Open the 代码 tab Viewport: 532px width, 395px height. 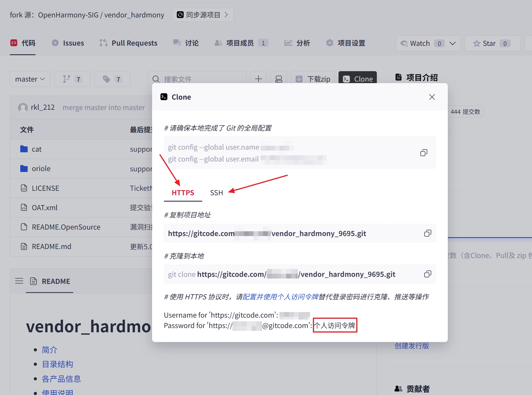click(23, 43)
